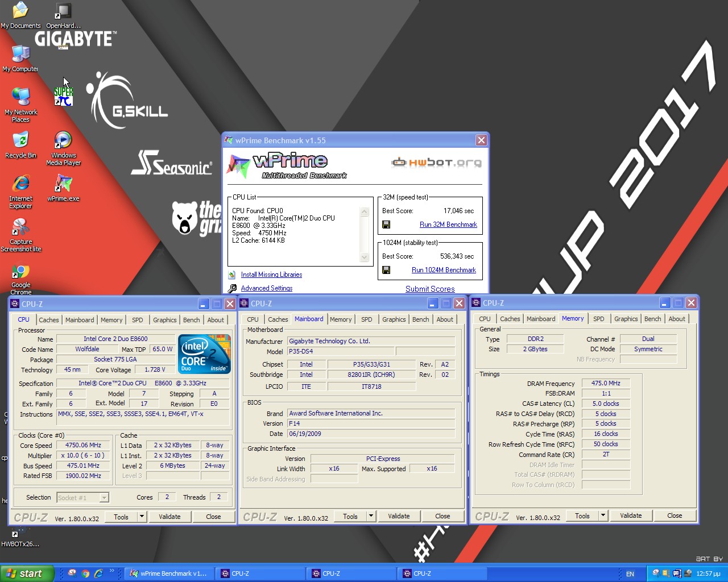Click the Core Voltage 1.728 V value
The height and width of the screenshot is (582, 728).
point(156,369)
